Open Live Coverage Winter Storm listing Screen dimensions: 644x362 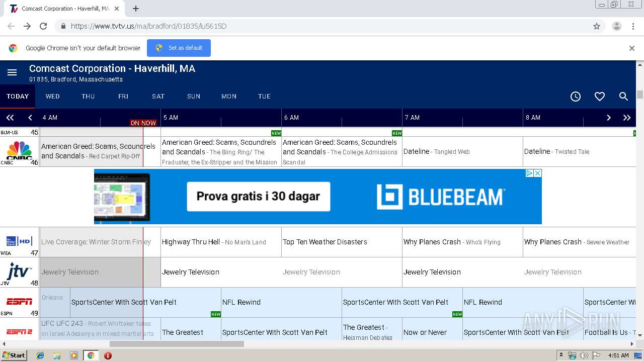click(100, 242)
